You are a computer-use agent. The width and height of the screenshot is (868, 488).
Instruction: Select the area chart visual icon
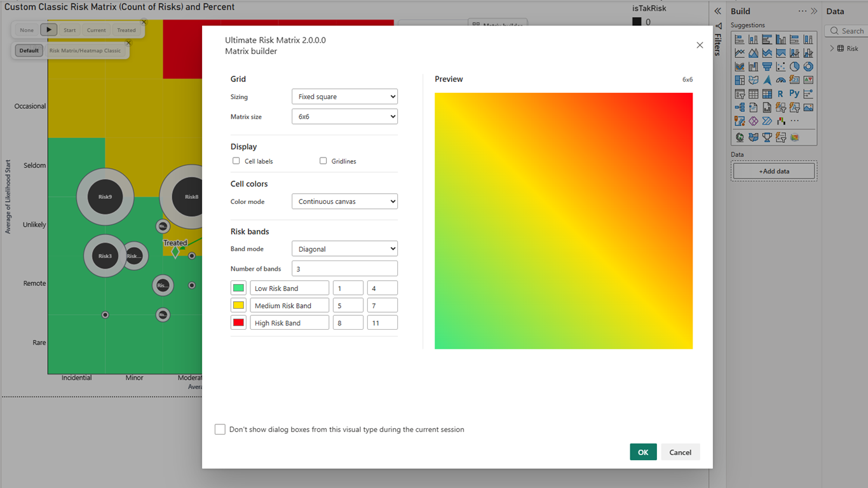point(753,53)
